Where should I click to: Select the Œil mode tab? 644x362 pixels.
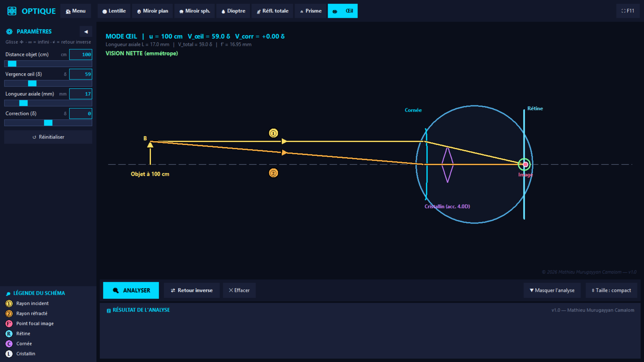342,11
